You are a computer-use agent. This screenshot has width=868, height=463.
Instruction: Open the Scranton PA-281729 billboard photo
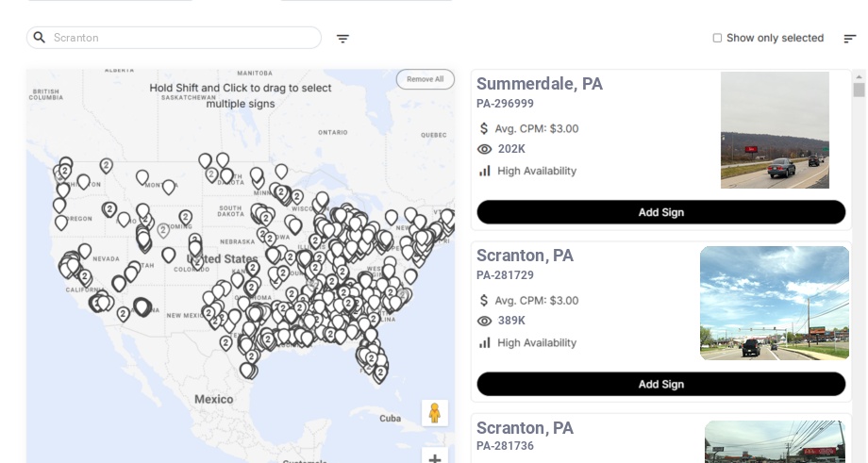point(774,303)
